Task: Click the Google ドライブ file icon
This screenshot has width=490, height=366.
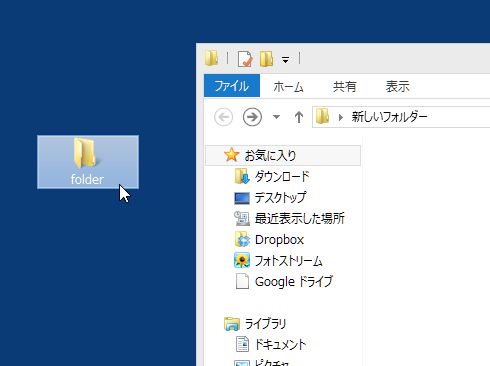Action: pos(242,282)
